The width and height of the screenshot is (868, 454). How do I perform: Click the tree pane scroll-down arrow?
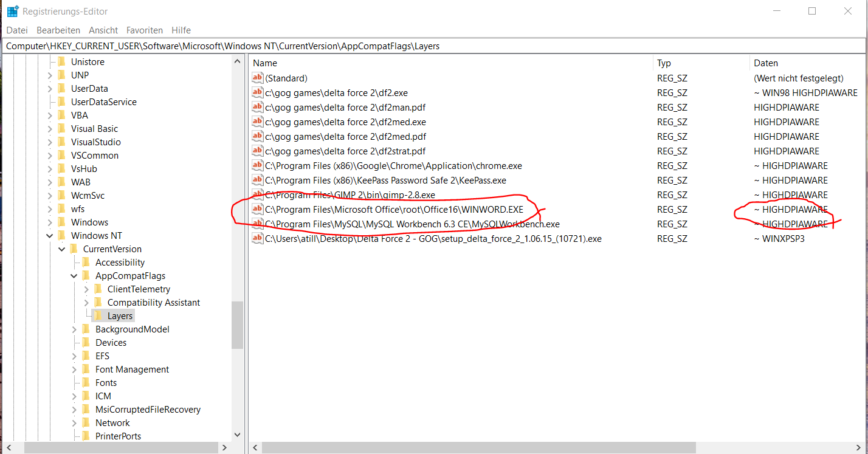pos(237,435)
